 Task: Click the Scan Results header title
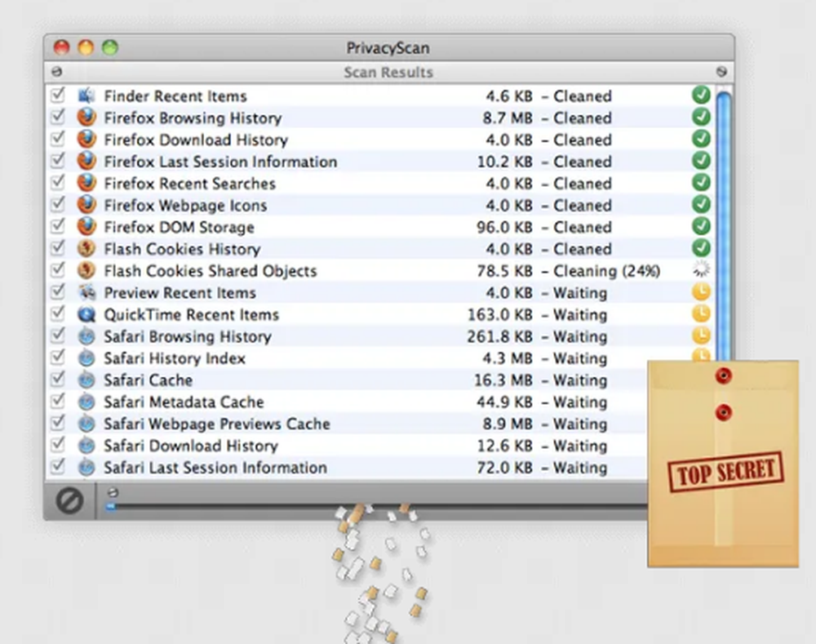pos(388,73)
